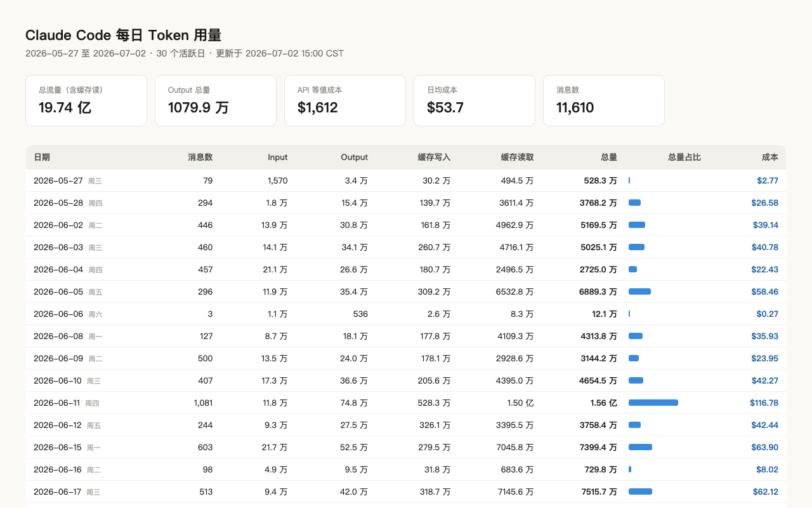Select the 日均成本 $53.7 card
Screen dimensions: 812x508
coord(475,100)
